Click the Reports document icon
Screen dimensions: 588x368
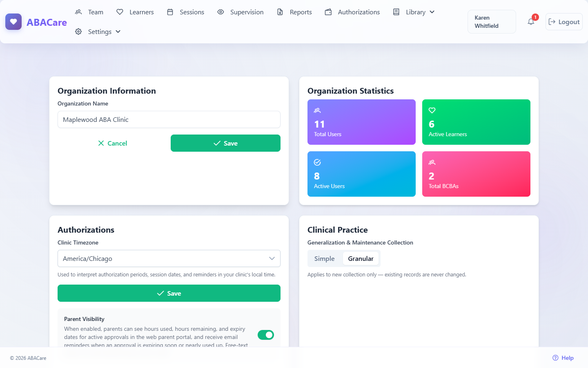coord(280,12)
